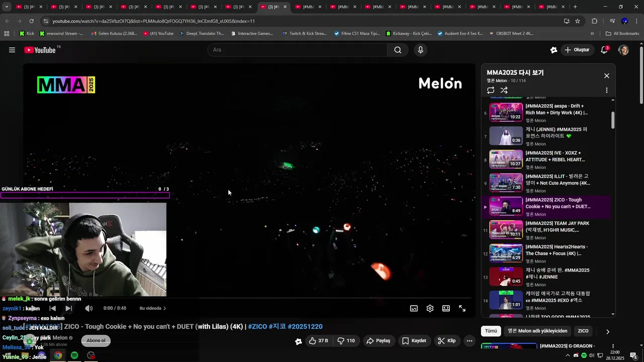The image size is (644, 362).
Task: Skip to next video in player
Action: coord(69,308)
